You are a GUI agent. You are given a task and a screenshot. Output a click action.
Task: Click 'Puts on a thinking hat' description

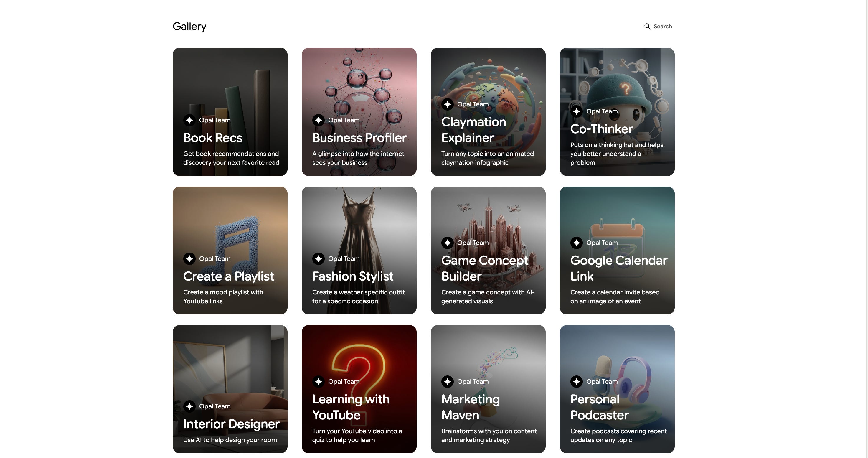point(617,154)
